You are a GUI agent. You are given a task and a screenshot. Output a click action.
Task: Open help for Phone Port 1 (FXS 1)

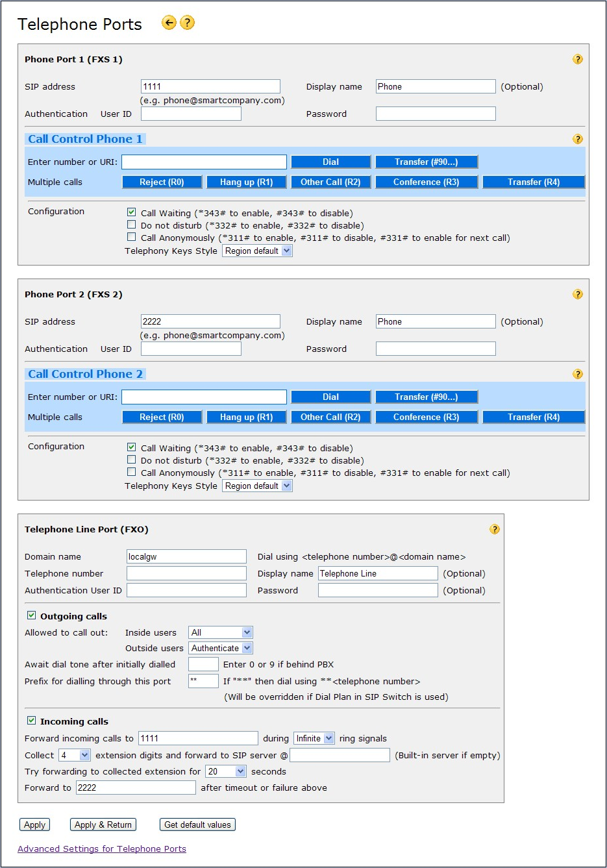[577, 59]
